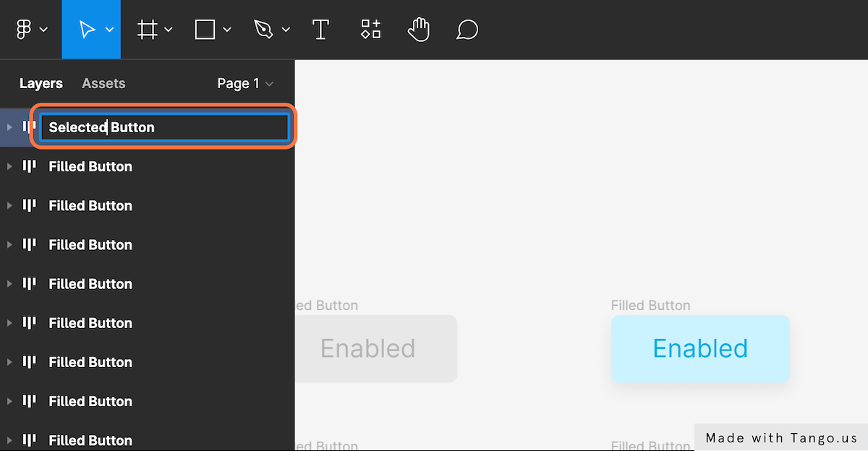Select the Frame tool
The height and width of the screenshot is (451, 868).
pos(148,30)
